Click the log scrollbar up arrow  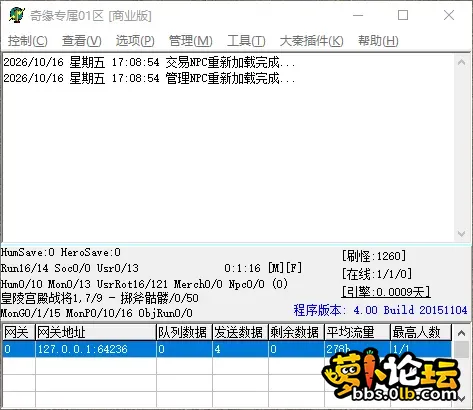click(x=461, y=62)
